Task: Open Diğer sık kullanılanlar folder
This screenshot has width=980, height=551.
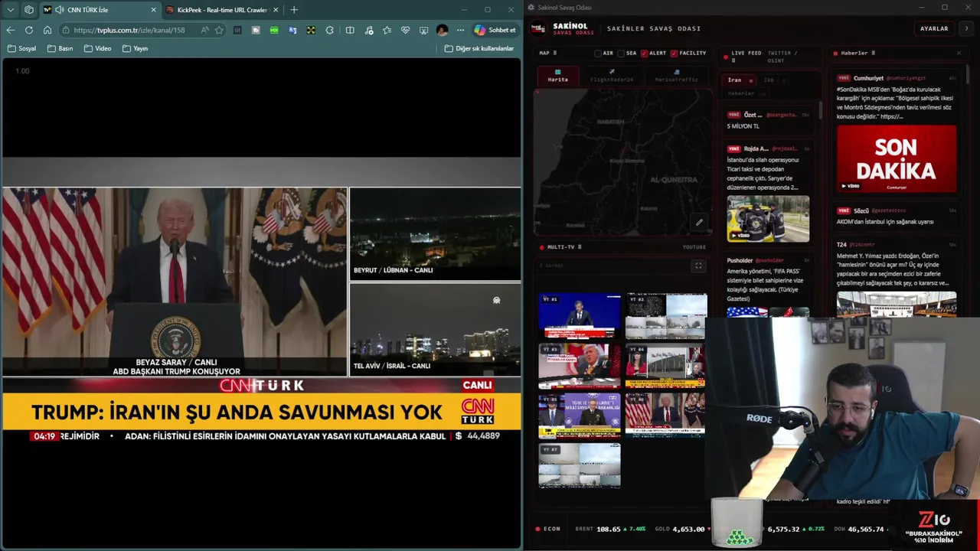Action: tap(479, 48)
